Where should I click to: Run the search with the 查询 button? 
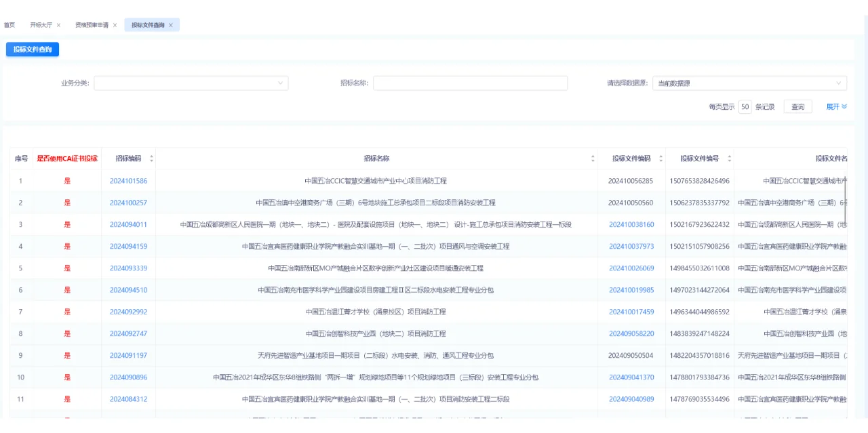pos(797,106)
